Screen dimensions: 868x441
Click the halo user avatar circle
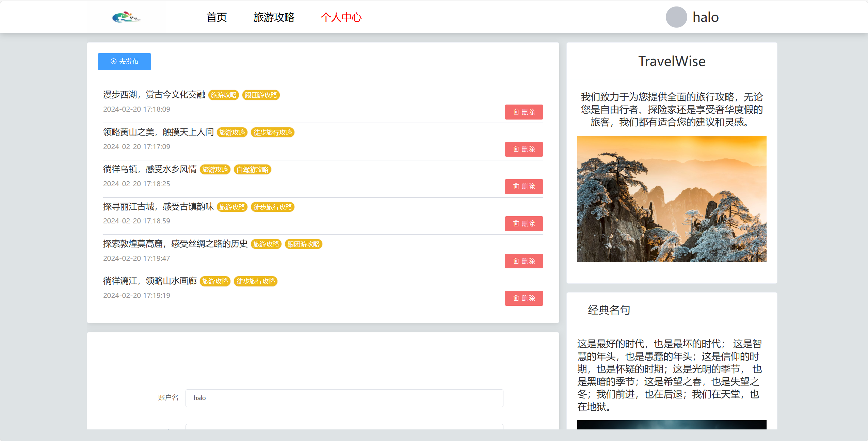[676, 17]
